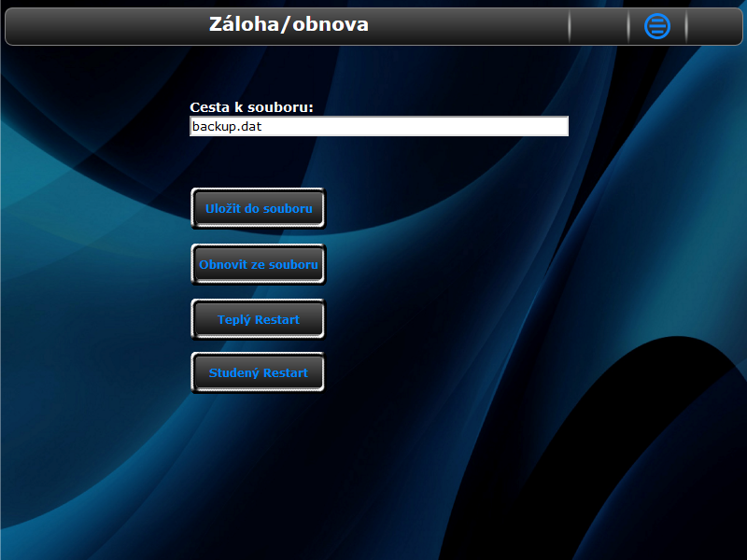The height and width of the screenshot is (560, 747).
Task: Trigger the Teplý Restart button
Action: coord(259,319)
